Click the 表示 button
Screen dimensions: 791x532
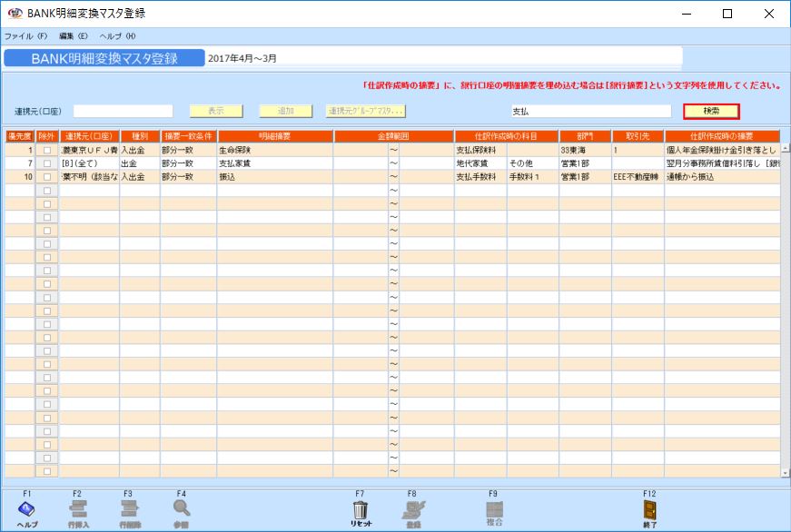coord(216,111)
